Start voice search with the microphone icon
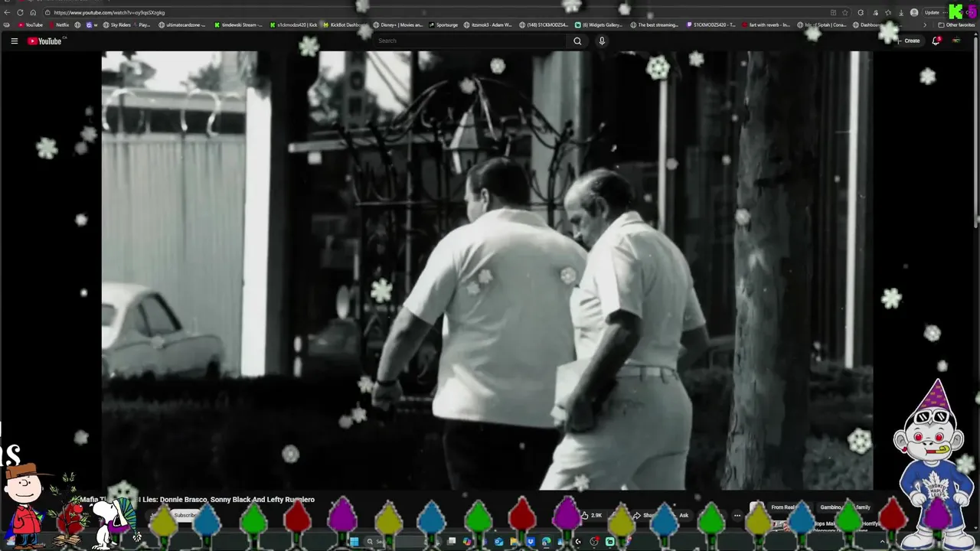Image resolution: width=980 pixels, height=551 pixels. pyautogui.click(x=602, y=41)
